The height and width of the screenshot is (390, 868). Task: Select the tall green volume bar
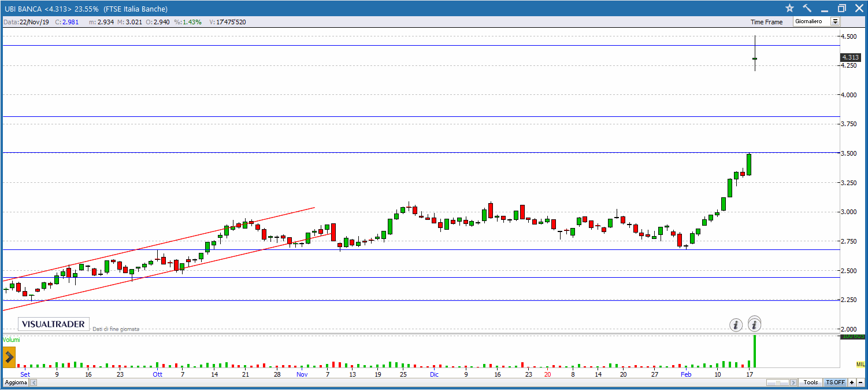[x=754, y=351]
